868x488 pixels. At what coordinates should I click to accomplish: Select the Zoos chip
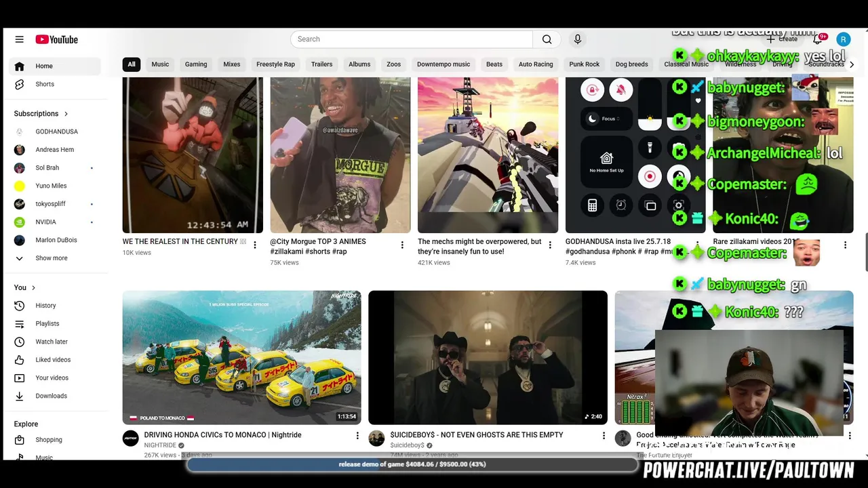tap(394, 64)
